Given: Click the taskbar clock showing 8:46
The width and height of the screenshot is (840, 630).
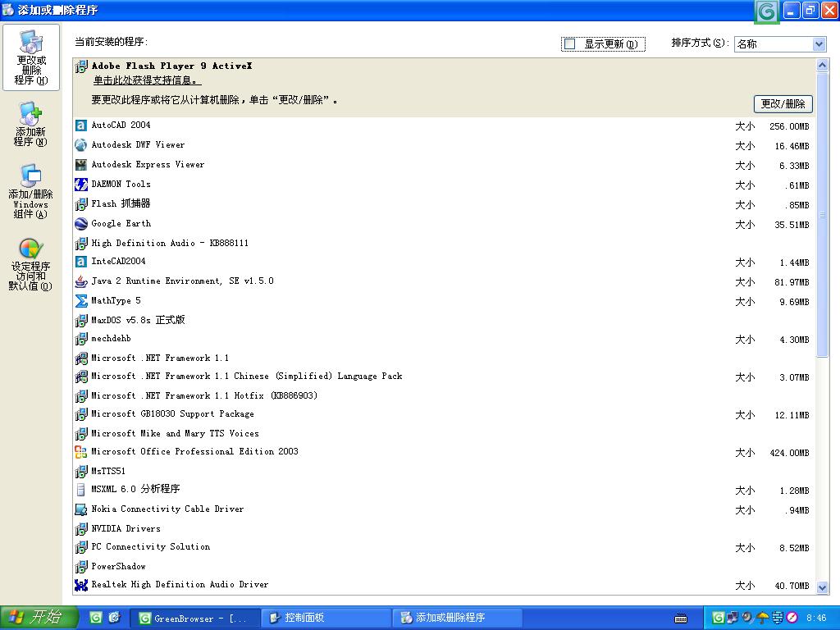Looking at the screenshot, I should tap(816, 619).
